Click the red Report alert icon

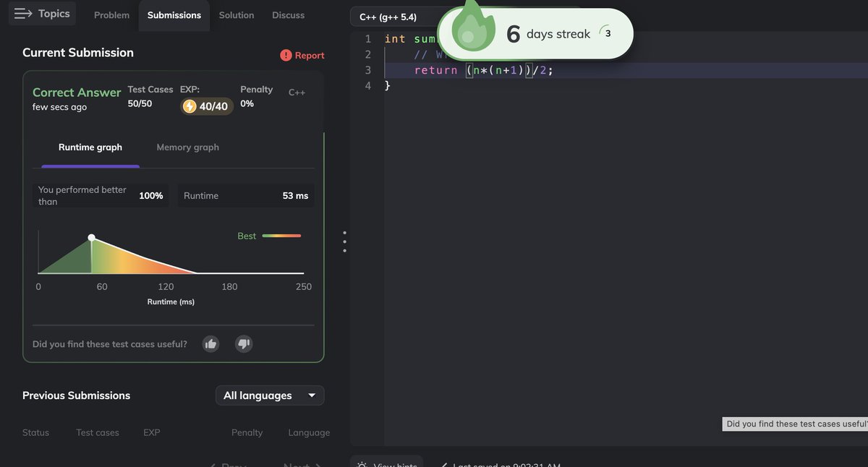[x=286, y=55]
